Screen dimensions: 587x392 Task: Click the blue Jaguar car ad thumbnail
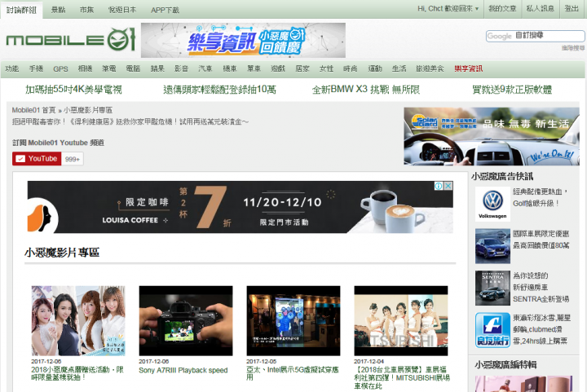click(492, 246)
